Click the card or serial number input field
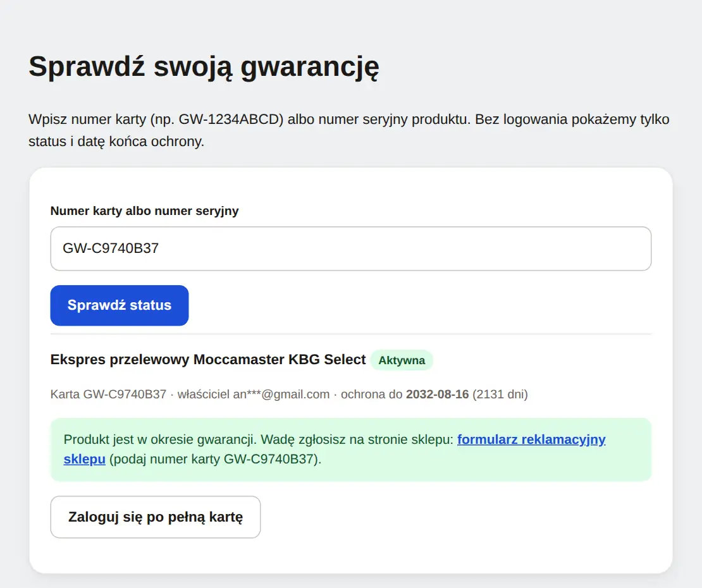The width and height of the screenshot is (702, 588). pos(350,248)
